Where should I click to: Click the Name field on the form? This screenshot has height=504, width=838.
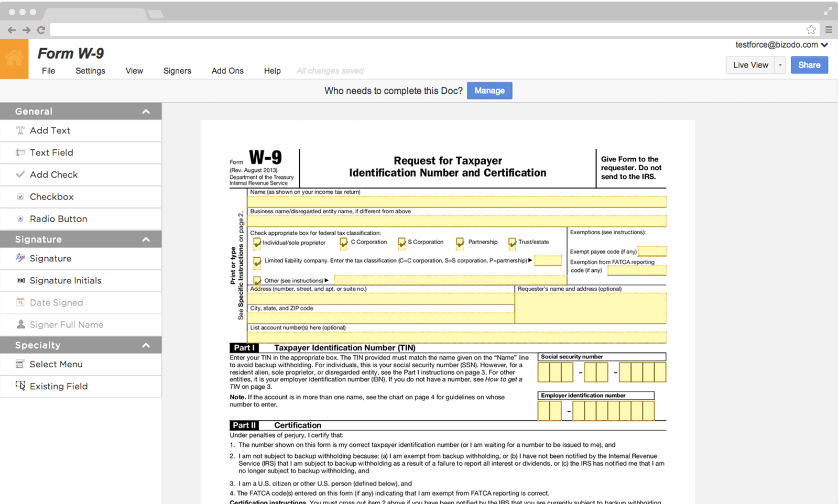coord(456,202)
